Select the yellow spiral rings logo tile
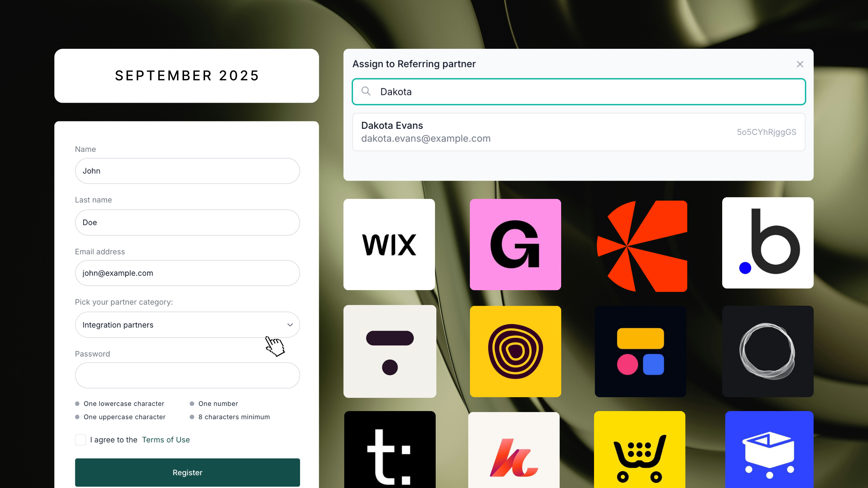 coord(515,351)
